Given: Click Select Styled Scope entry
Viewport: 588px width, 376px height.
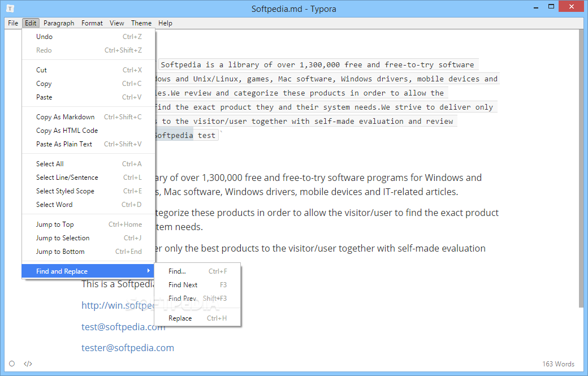Looking at the screenshot, I should [89, 191].
